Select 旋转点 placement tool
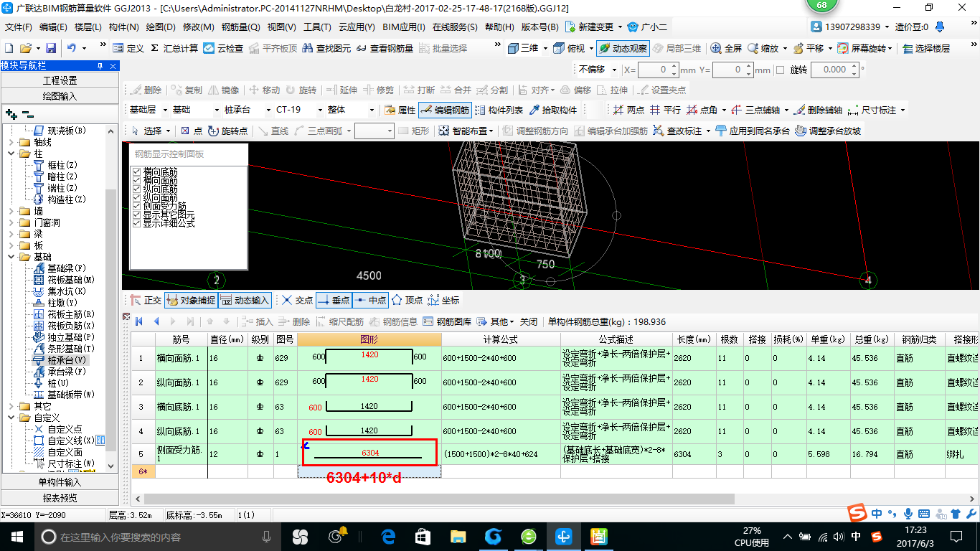Image resolution: width=980 pixels, height=551 pixels. pos(227,131)
